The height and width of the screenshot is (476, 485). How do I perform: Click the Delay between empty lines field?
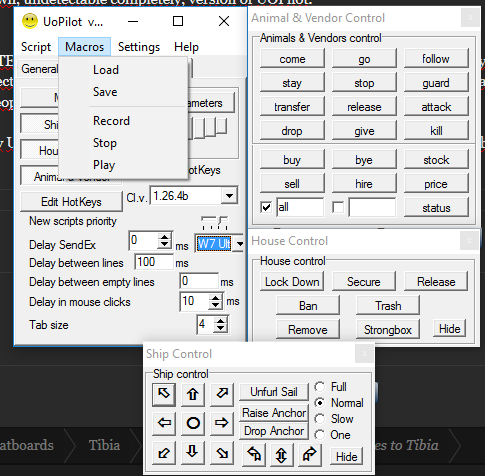coord(199,281)
